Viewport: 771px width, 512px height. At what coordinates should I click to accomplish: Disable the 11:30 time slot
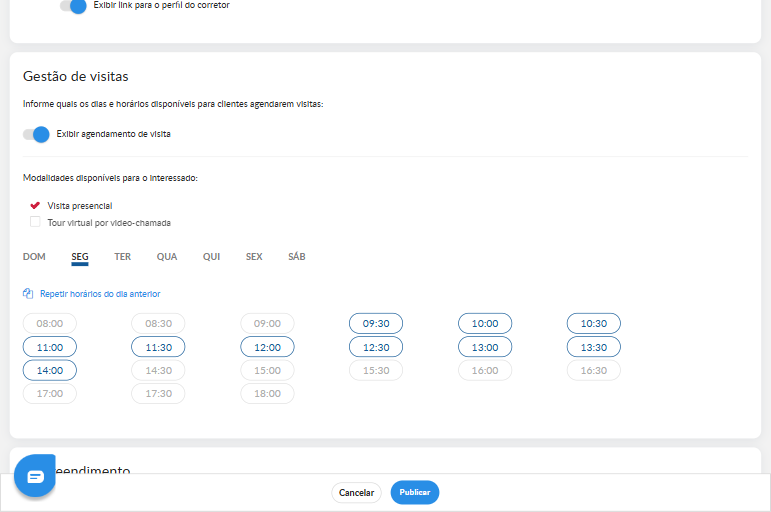point(158,347)
